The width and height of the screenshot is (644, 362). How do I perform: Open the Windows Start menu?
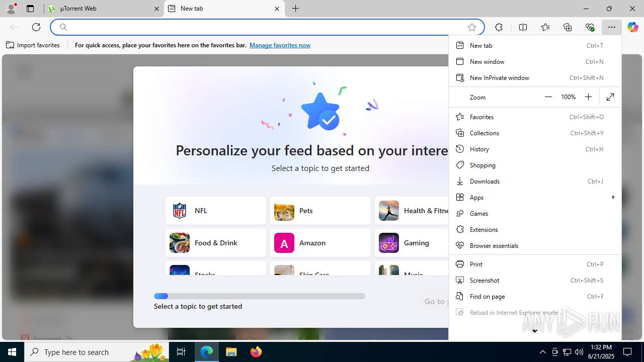[x=12, y=352]
